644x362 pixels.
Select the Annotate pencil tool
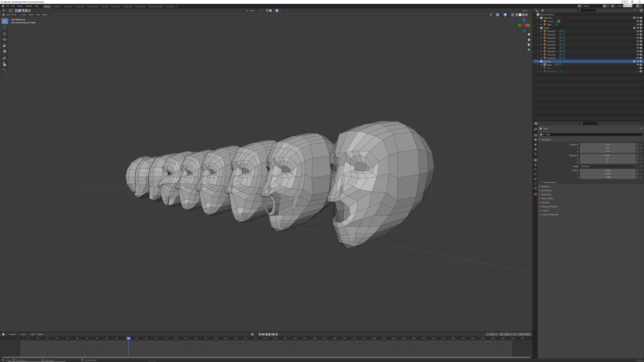(x=5, y=58)
